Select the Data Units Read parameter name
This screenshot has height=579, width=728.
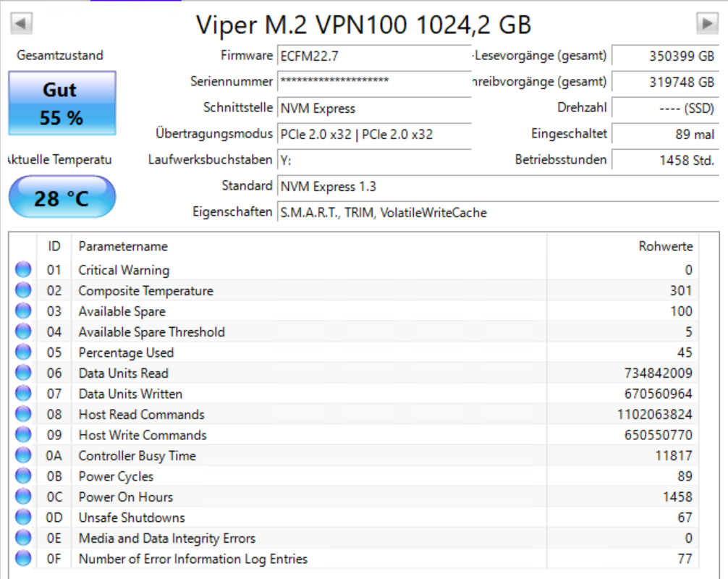point(124,373)
